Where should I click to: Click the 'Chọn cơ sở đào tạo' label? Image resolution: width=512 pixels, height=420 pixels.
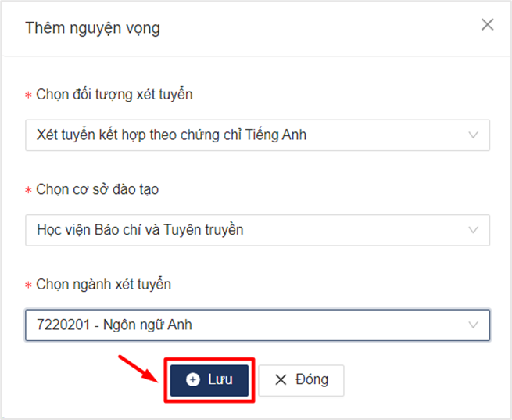point(97,189)
